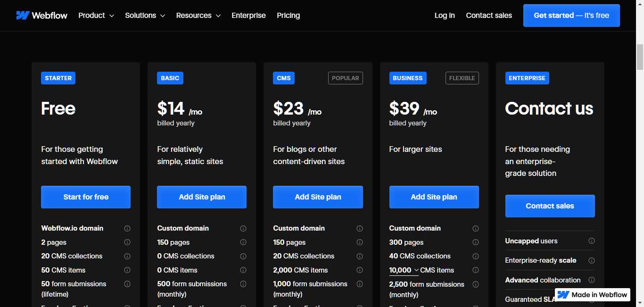644x307 pixels.
Task: Show info for Uncapped users
Action: [x=592, y=241]
